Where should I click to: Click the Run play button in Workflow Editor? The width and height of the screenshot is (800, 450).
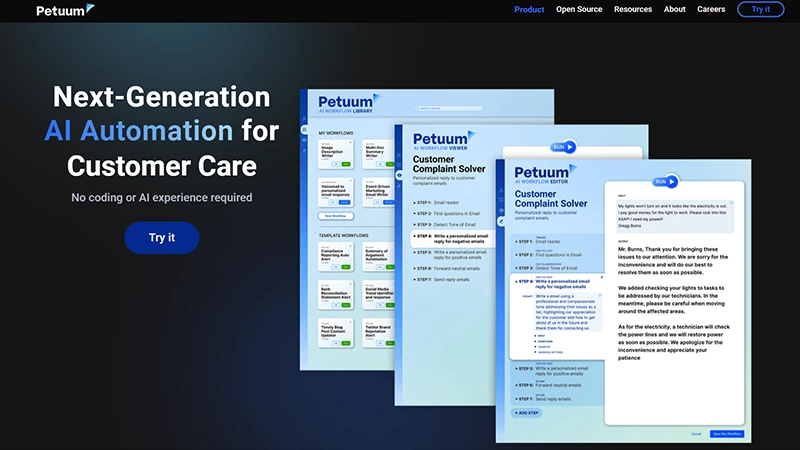point(665,182)
